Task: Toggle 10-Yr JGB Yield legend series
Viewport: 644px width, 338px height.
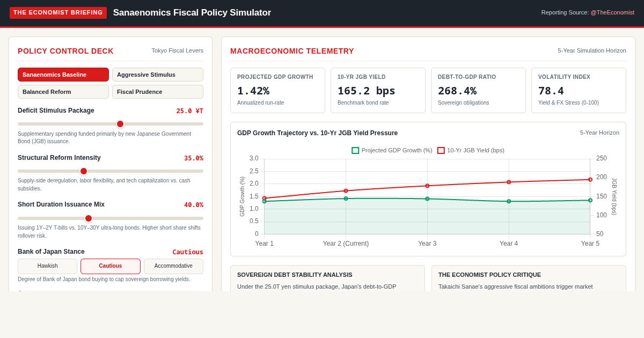Action: 471,150
